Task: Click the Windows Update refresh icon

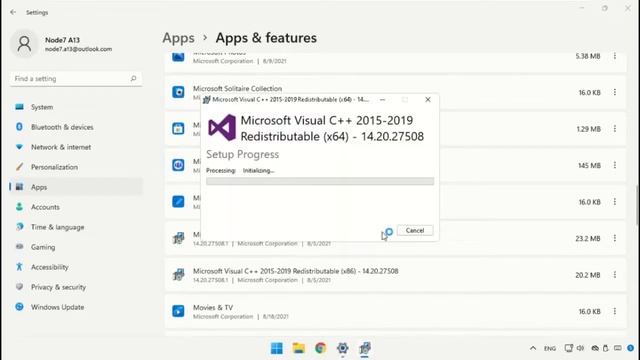Action: click(x=19, y=307)
